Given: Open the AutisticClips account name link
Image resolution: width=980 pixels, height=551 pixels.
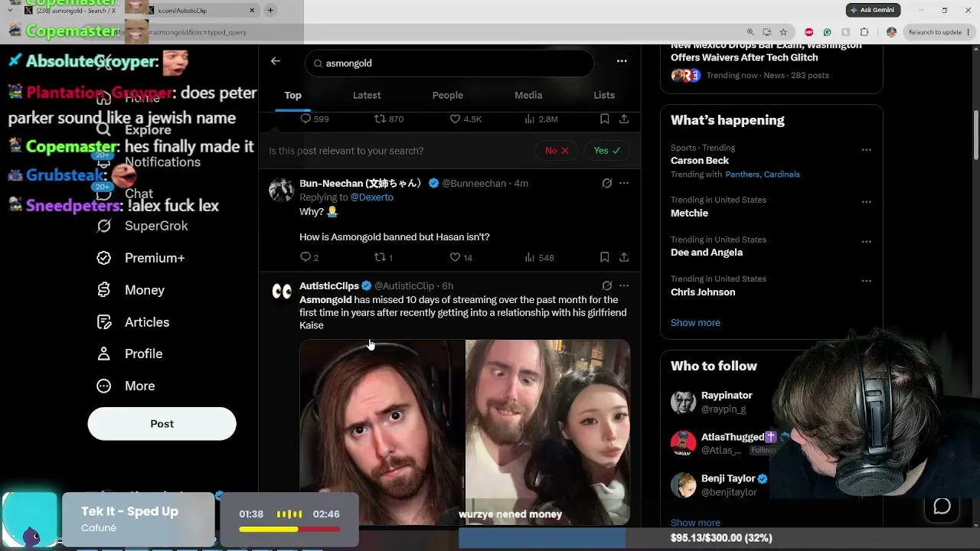Looking at the screenshot, I should [329, 285].
